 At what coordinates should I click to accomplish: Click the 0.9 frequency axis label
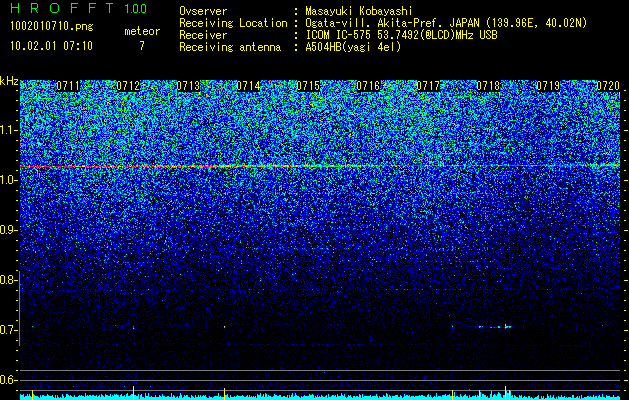pyautogui.click(x=9, y=230)
